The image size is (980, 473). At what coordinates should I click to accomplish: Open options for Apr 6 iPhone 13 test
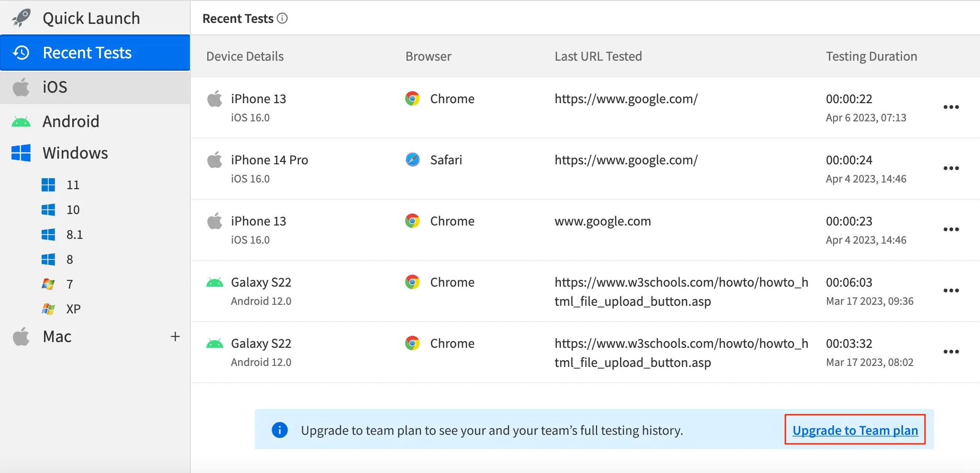(x=951, y=107)
